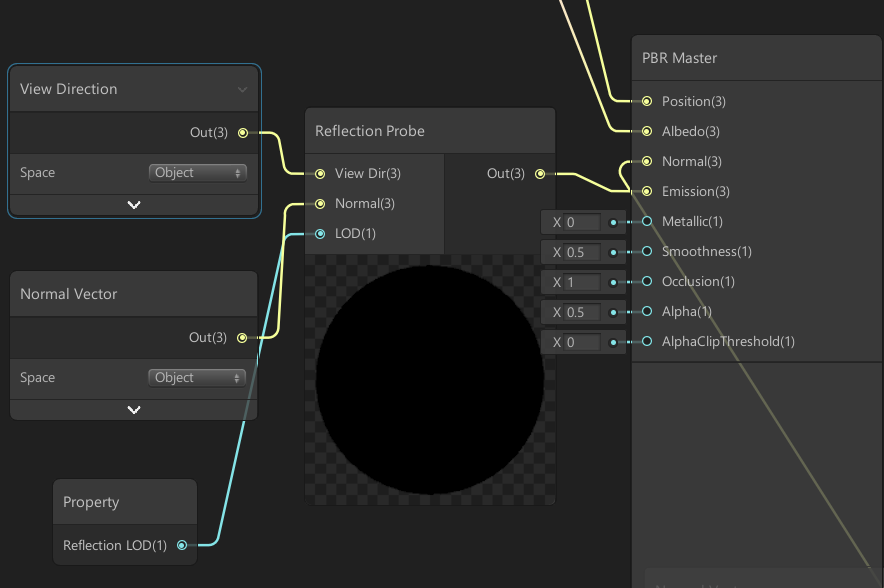Image resolution: width=884 pixels, height=588 pixels.
Task: Click the Metallic(1) input port on PBR Master
Action: click(646, 221)
